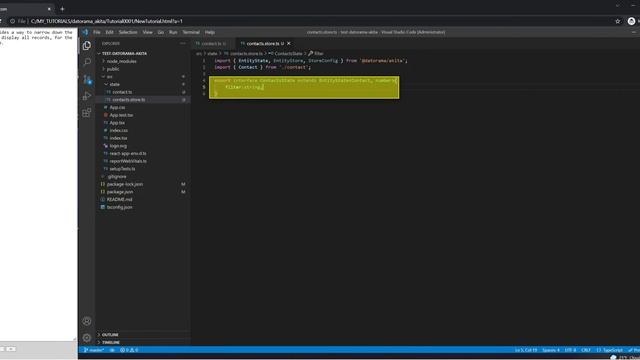The width and height of the screenshot is (640, 360).
Task: Open the Source Control view
Action: tap(87, 79)
